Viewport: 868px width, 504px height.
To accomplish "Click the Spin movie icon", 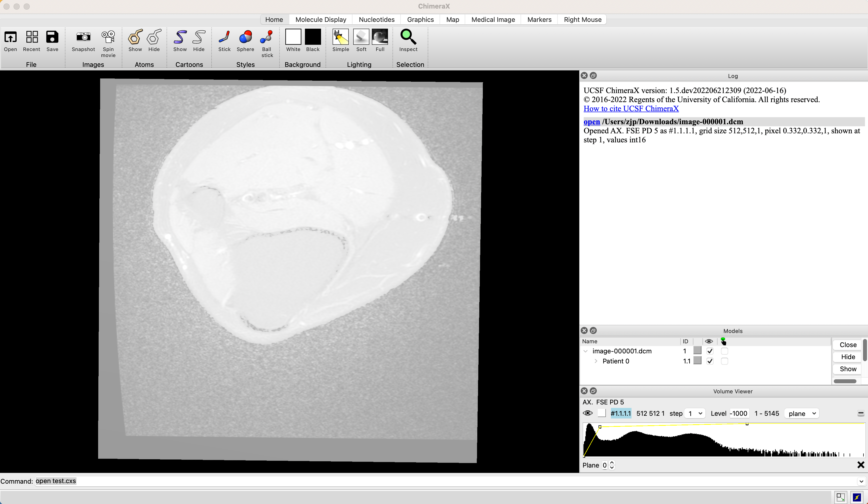I will tap(108, 37).
